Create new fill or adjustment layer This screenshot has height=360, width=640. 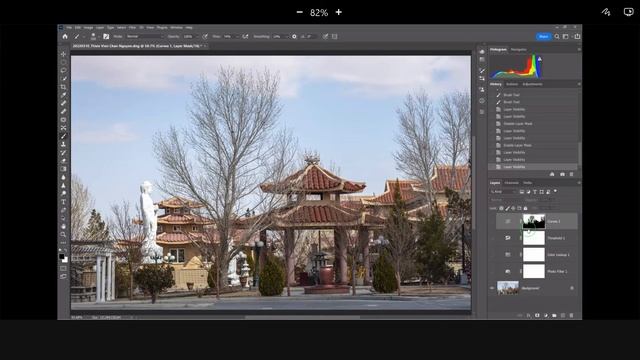point(546,316)
